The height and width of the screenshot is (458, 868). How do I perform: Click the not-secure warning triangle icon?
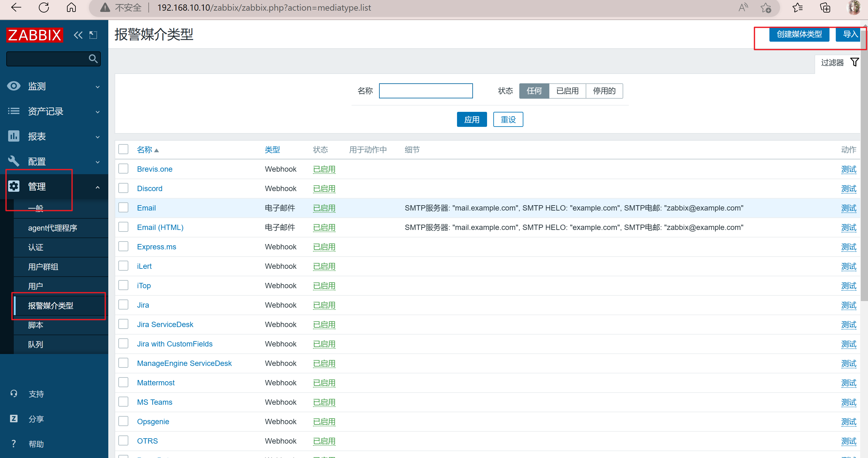[105, 8]
